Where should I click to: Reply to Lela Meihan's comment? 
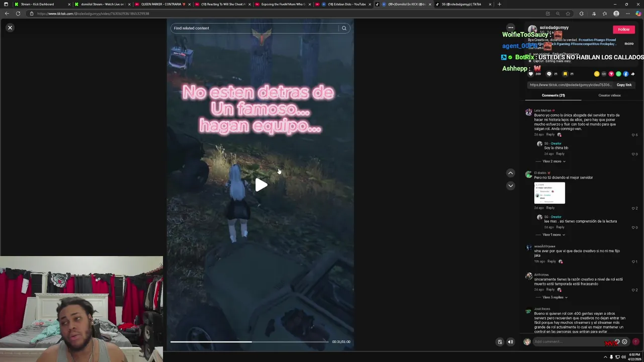550,135
